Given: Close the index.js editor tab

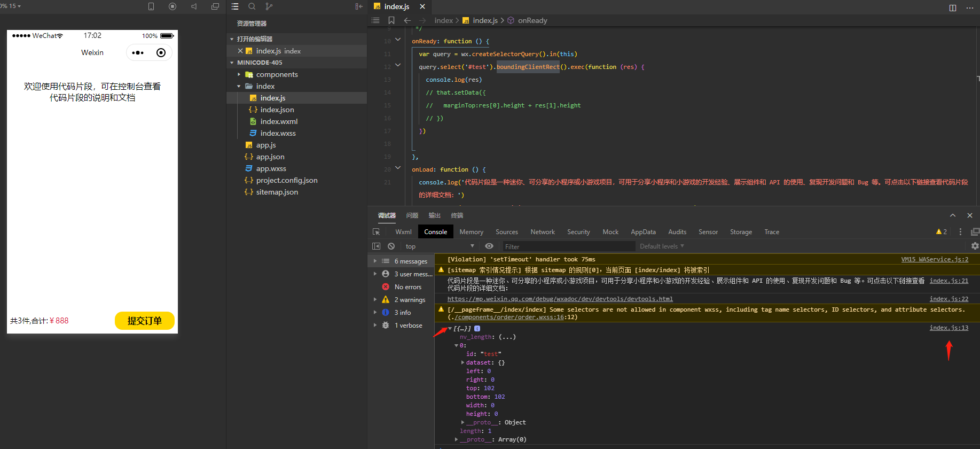Looking at the screenshot, I should tap(422, 6).
